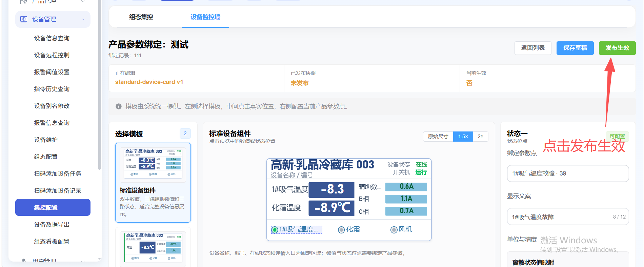Collapse the 设备管理 menu chevron
Screen dimensions: 644x267
pyautogui.click(x=83, y=19)
